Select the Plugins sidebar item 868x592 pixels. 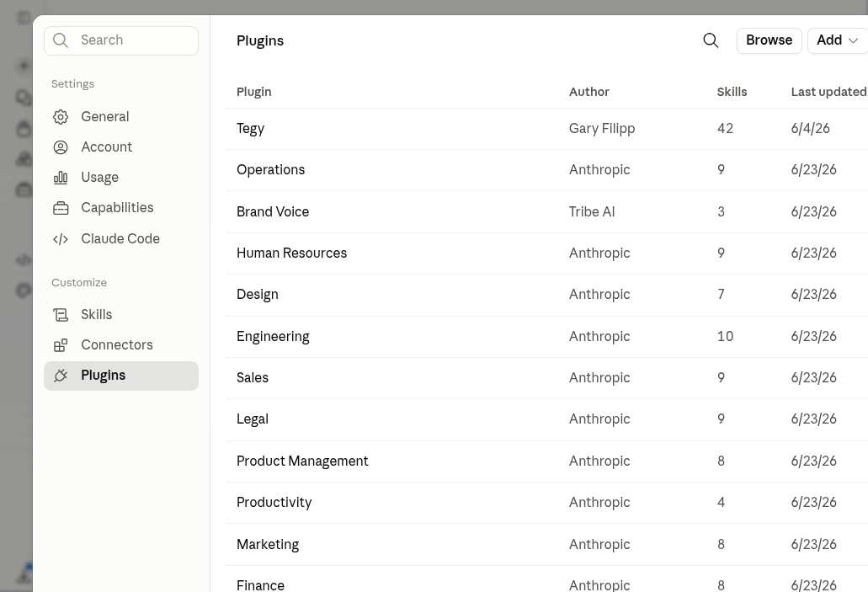(121, 376)
